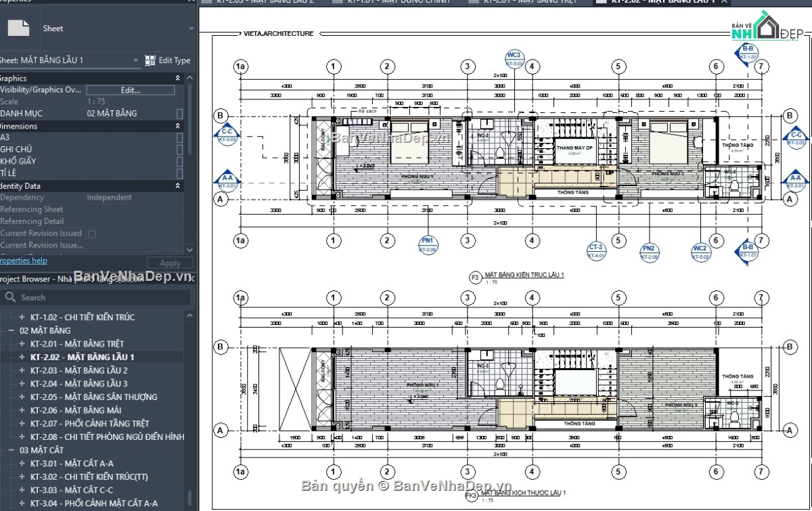Select the WC3 callout tag

pyautogui.click(x=514, y=58)
